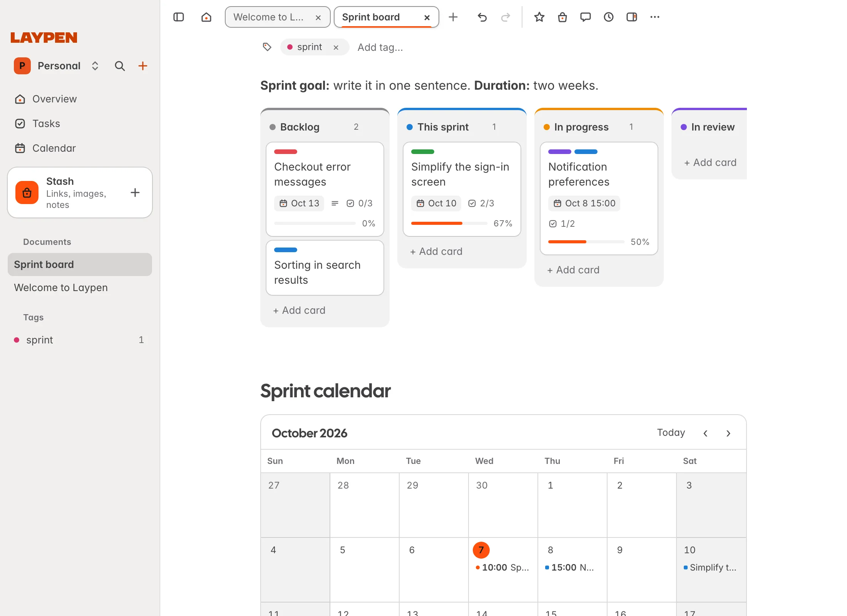
Task: Open Calendar in the sidebar
Action: [x=80, y=148]
